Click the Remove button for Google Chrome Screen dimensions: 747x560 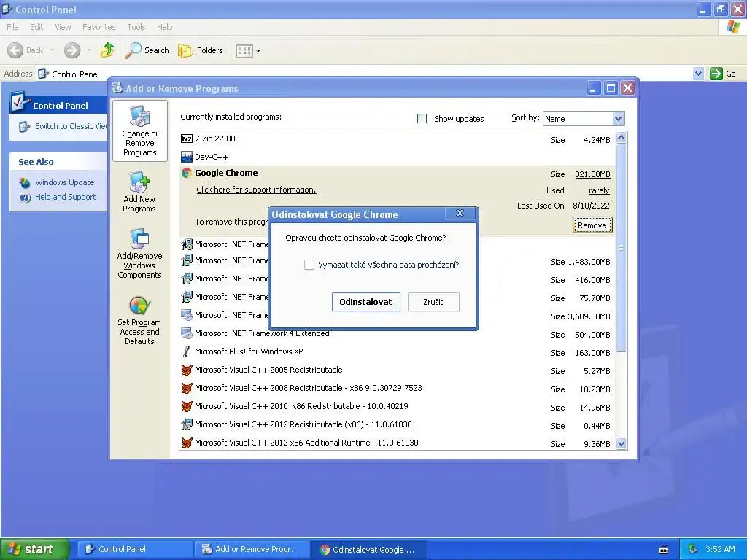click(592, 225)
